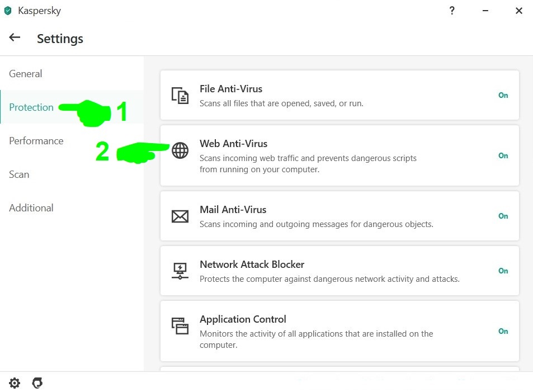Toggle Mail Anti-Virus On status
This screenshot has width=533, height=392.
pos(503,216)
